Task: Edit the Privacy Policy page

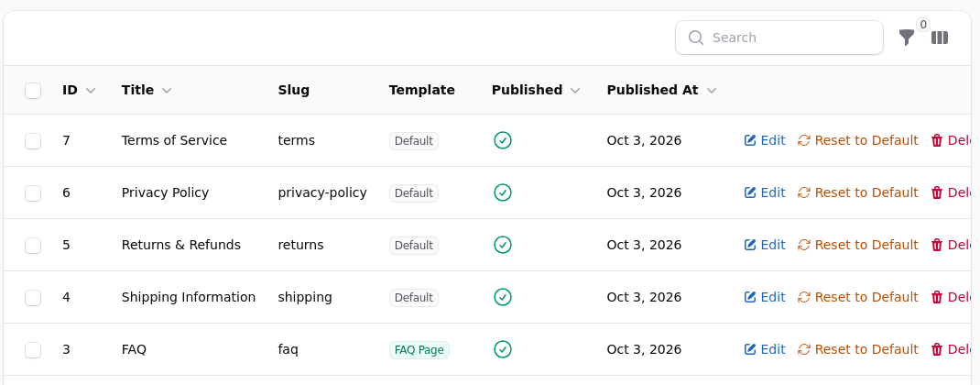Action: [x=765, y=192]
